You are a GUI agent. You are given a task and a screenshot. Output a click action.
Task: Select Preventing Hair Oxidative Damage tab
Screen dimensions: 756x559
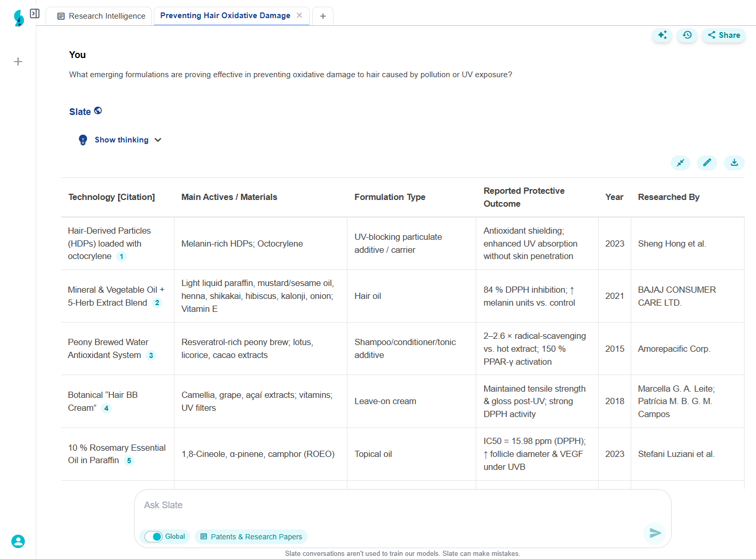click(x=225, y=16)
